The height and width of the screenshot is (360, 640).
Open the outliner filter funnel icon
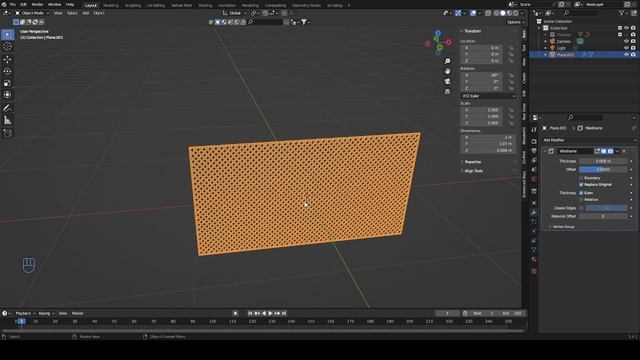click(x=622, y=13)
